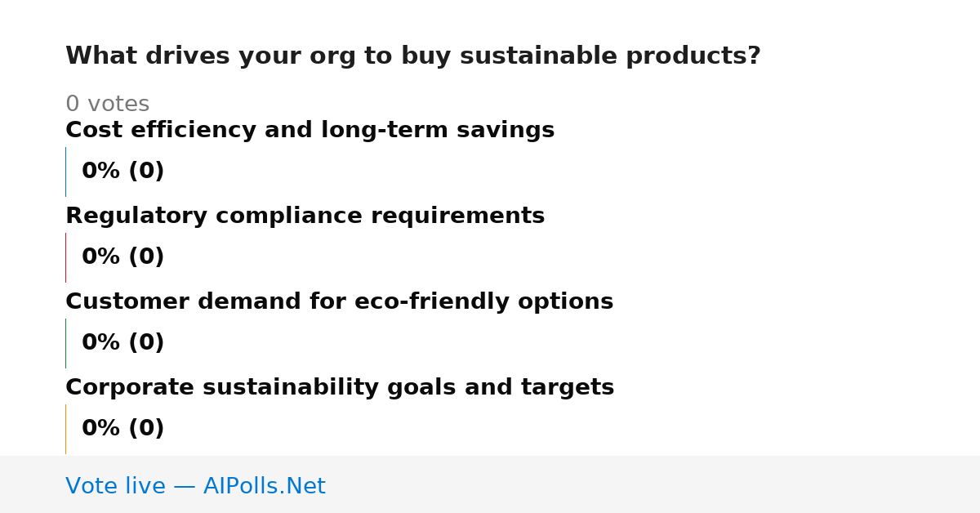Viewport: 980px width, 513px height.
Task: Click 0% (0) under Corporate sustainability goals
Action: click(122, 429)
